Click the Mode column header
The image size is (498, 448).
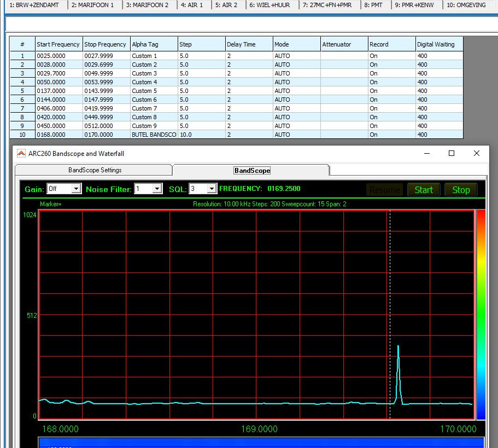tap(297, 44)
